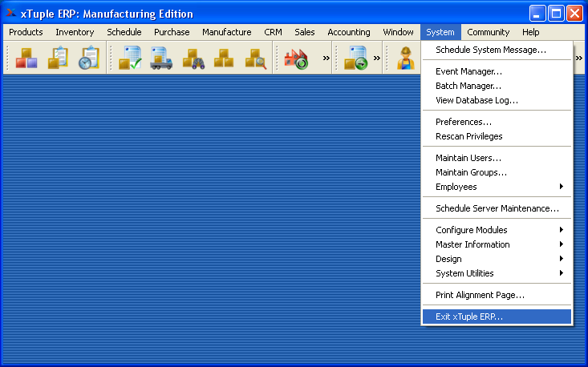Expand the Employees submenu
Screen dimensions: 588x367
(x=497, y=187)
